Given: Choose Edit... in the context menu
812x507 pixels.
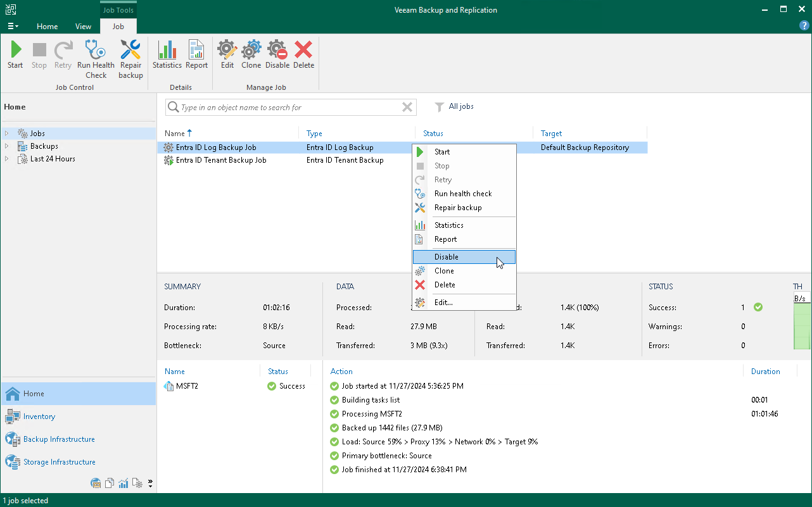Looking at the screenshot, I should pos(464,303).
